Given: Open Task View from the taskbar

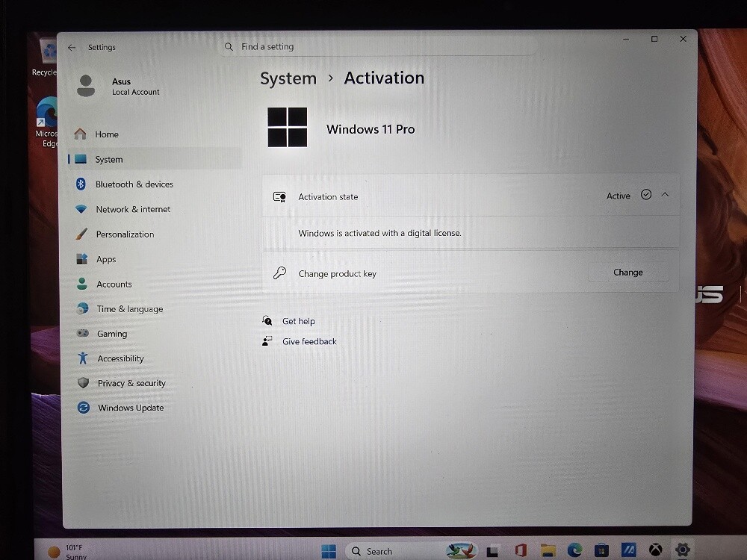Looking at the screenshot, I should (x=492, y=551).
